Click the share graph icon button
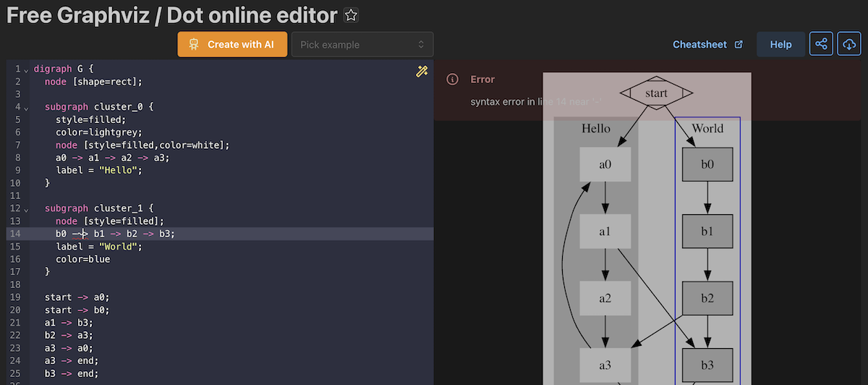Image resolution: width=868 pixels, height=385 pixels. point(821,44)
